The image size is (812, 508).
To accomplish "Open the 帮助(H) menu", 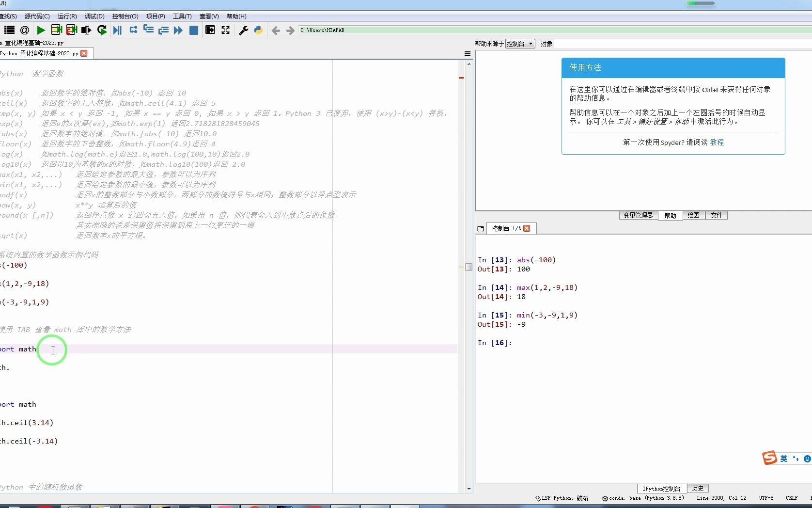I will click(236, 16).
